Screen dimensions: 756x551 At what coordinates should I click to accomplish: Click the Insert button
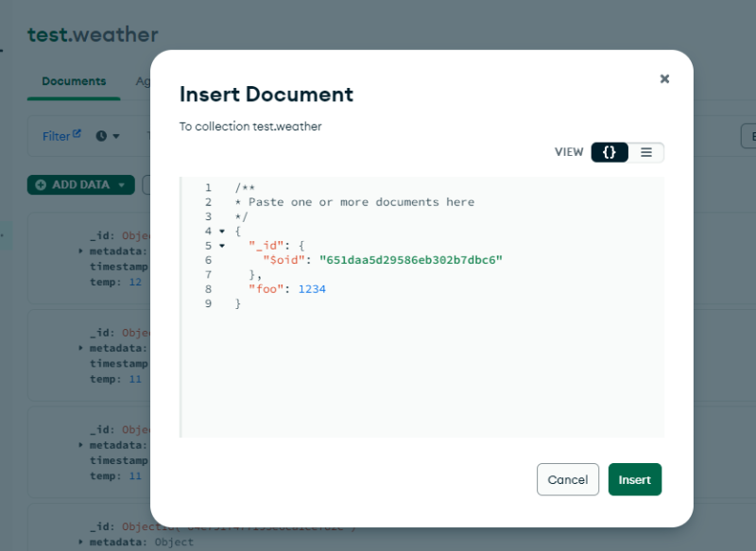tap(635, 479)
